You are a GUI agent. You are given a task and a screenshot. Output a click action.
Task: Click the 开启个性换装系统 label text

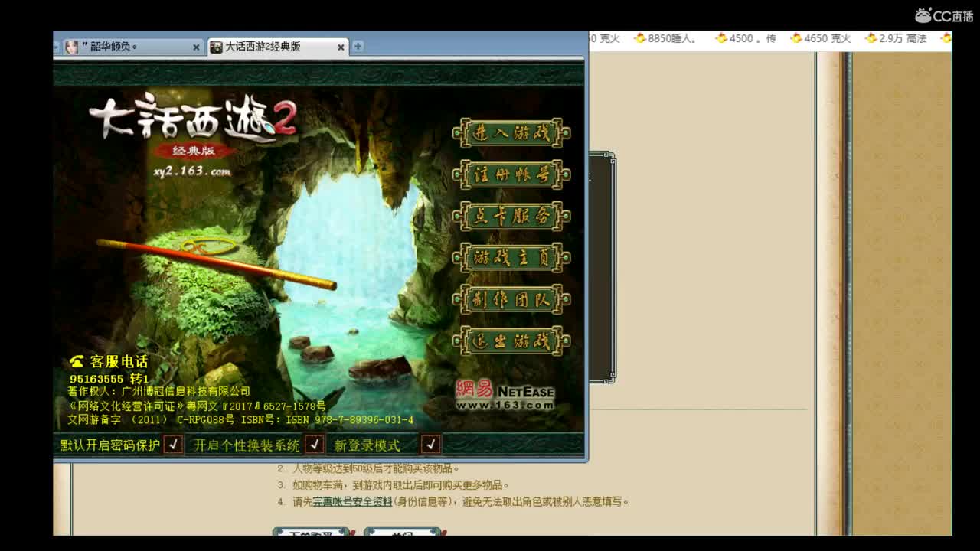click(247, 445)
